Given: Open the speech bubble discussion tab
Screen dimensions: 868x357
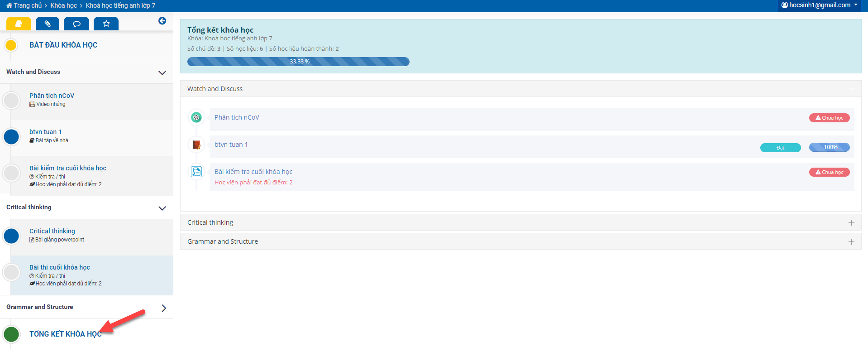Looking at the screenshot, I should pos(76,24).
